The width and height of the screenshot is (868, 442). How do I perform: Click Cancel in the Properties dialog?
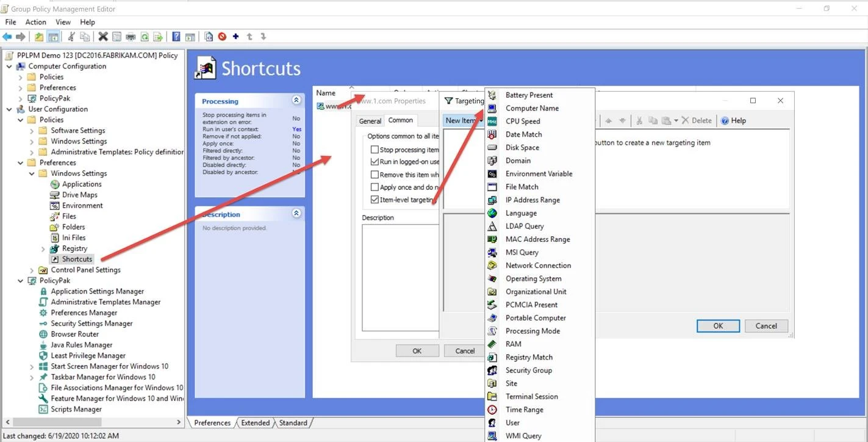pos(464,350)
